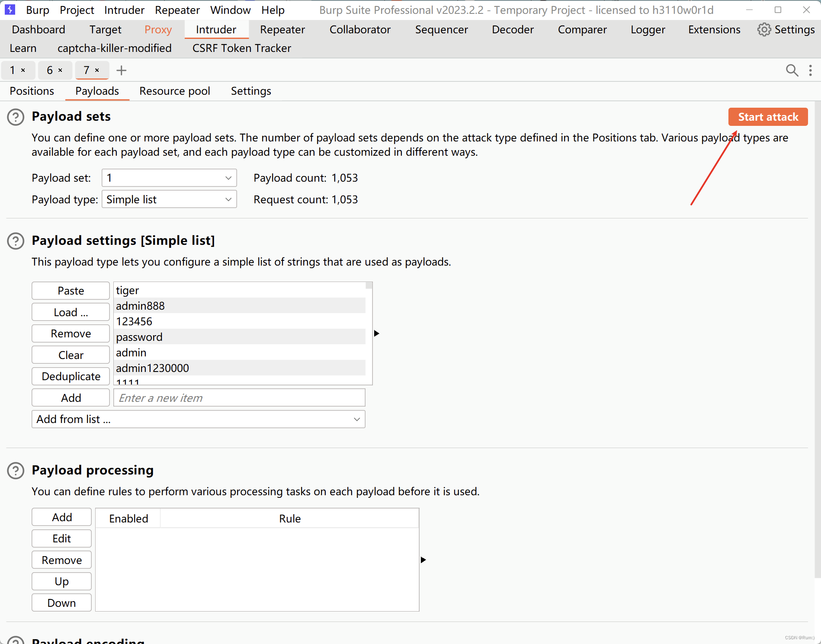Switch to the Repeater tool tab
The height and width of the screenshot is (644, 821).
click(x=282, y=29)
